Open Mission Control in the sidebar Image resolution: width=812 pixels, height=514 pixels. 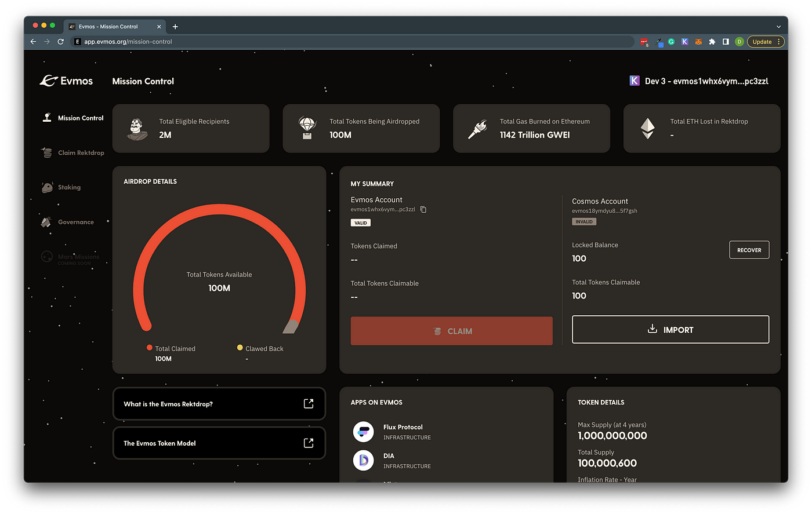point(73,118)
